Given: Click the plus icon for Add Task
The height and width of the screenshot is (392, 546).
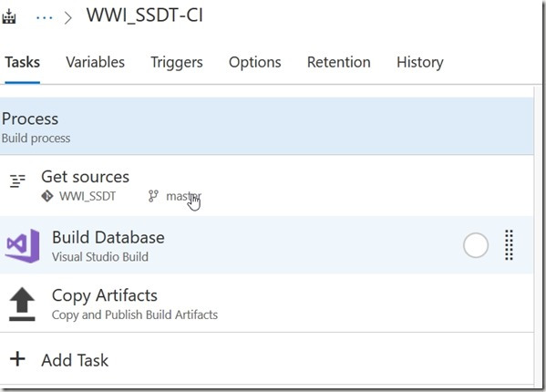Looking at the screenshot, I should click(17, 359).
